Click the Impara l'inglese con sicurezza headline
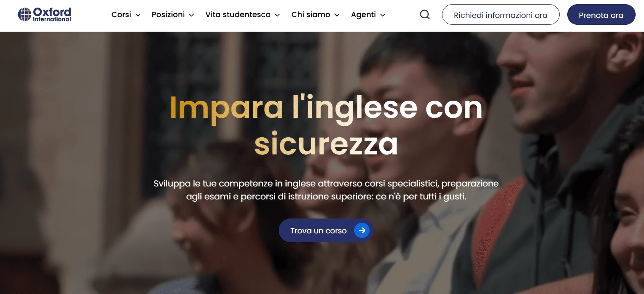The image size is (644, 294). coord(326,126)
